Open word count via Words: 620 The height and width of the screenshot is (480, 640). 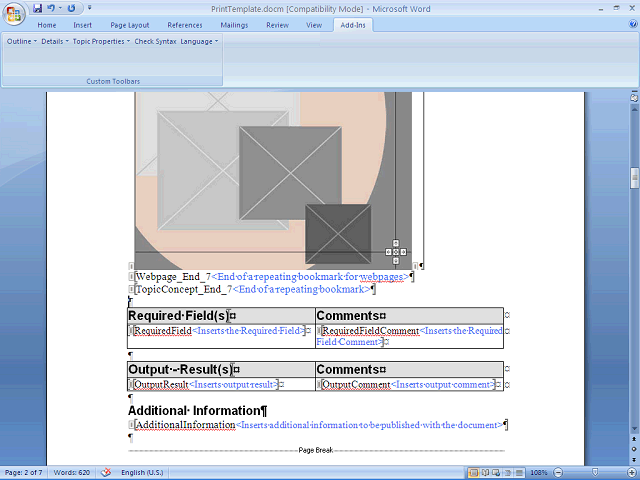(x=72, y=473)
